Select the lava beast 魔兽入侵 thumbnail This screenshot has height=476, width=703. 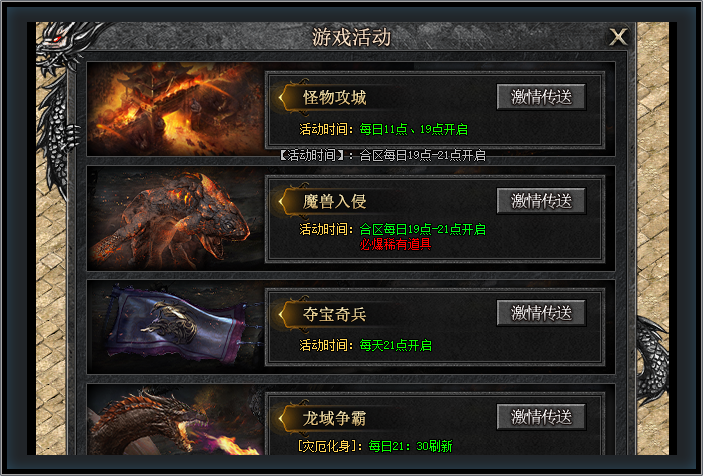pyautogui.click(x=176, y=219)
